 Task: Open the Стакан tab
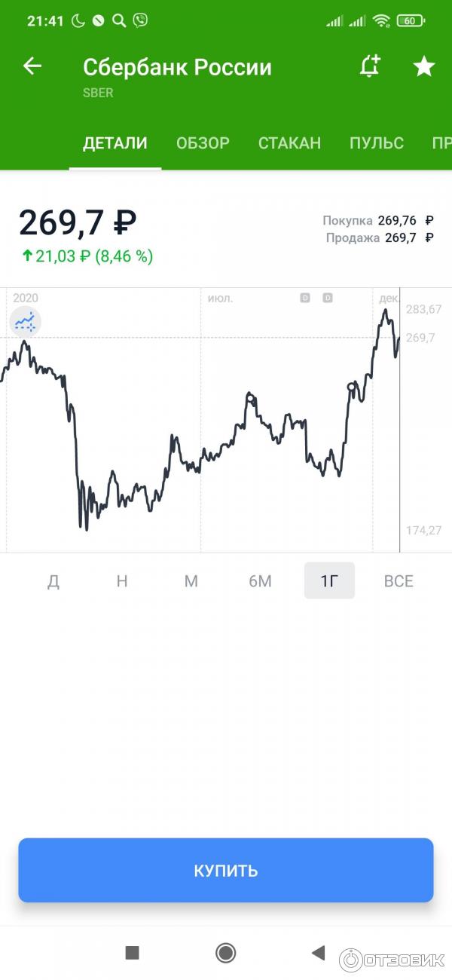tap(289, 143)
